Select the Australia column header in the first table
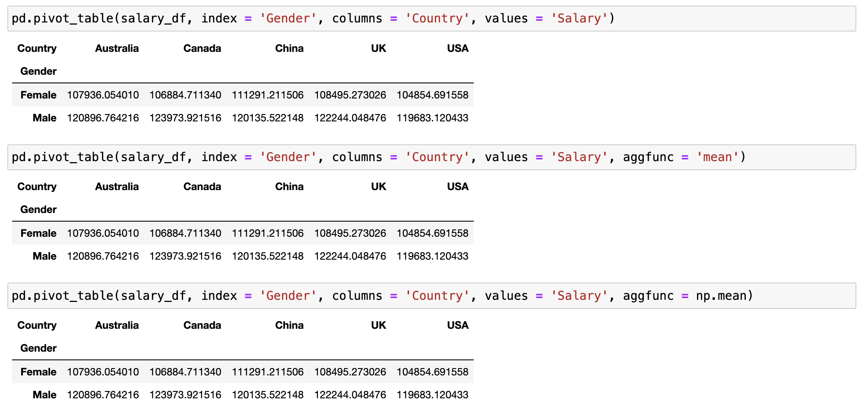 (117, 48)
